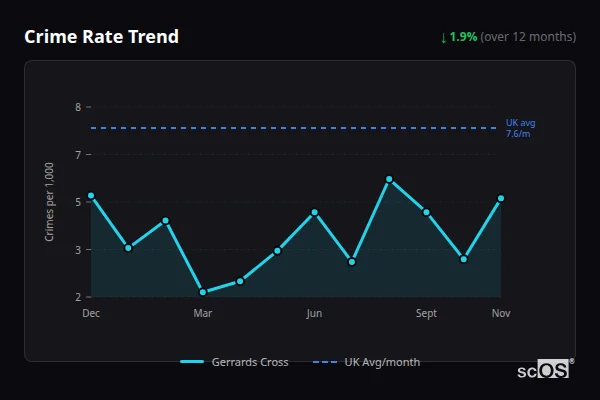Click the November data point
Screen dimensions: 600x400
501,198
